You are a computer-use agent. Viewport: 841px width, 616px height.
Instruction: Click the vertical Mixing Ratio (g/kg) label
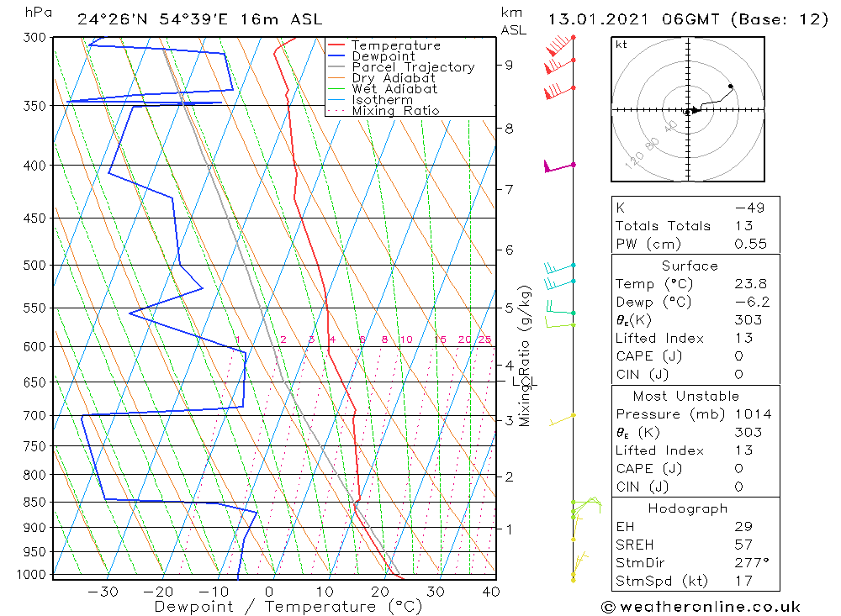[525, 355]
